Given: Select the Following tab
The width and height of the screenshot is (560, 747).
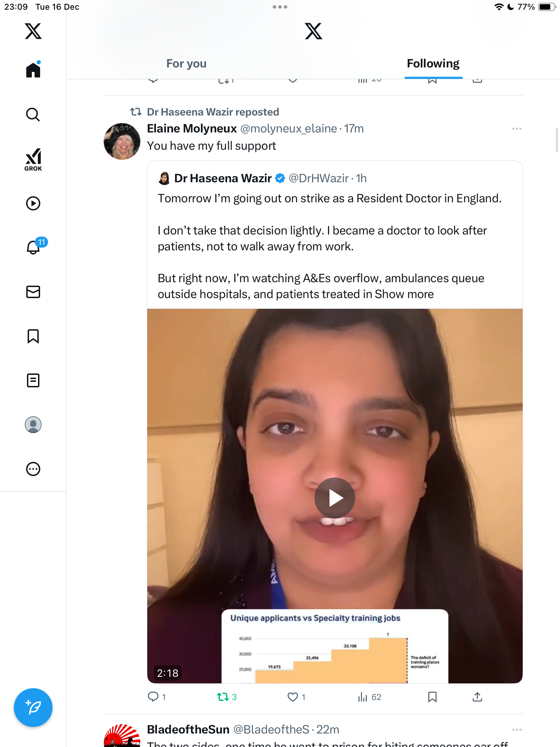Looking at the screenshot, I should [433, 64].
